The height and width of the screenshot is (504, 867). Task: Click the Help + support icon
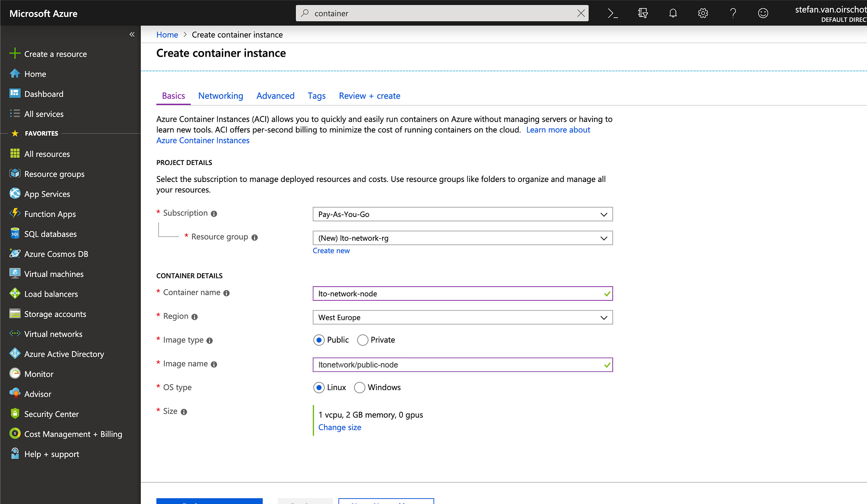coord(15,454)
